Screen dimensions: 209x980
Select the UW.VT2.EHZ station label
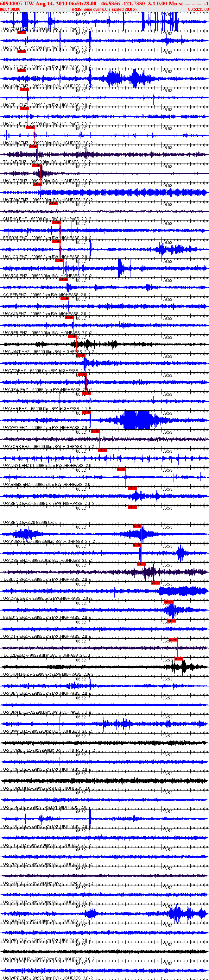pos(15,371)
